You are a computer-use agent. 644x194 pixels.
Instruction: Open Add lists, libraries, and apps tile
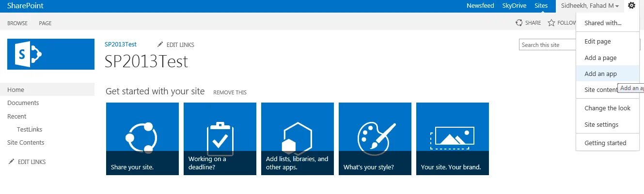pos(298,139)
